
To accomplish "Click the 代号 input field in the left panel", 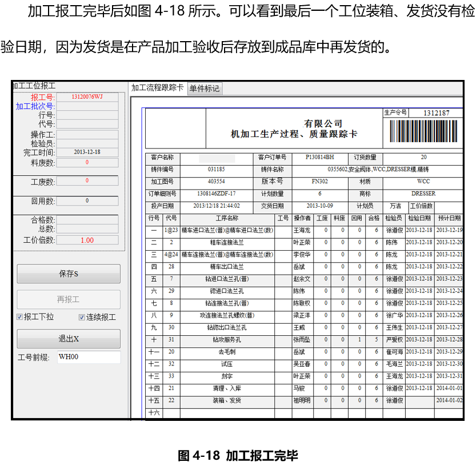I will pyautogui.click(x=87, y=124).
